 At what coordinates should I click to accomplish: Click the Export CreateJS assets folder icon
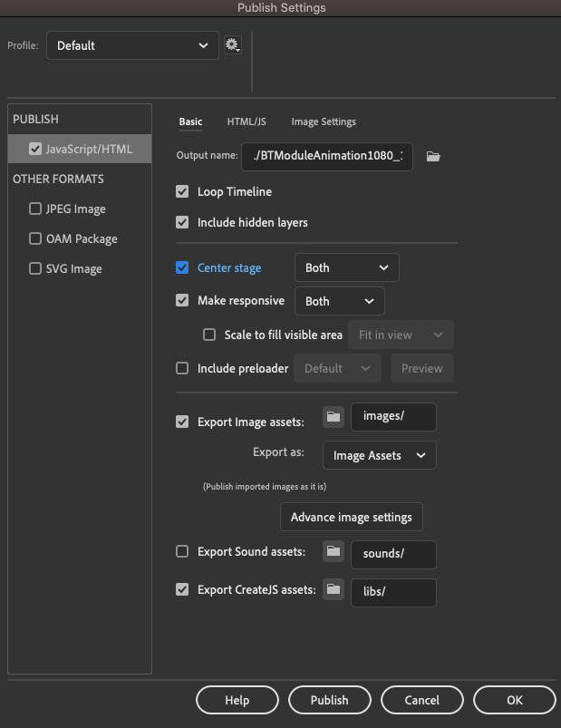(333, 589)
